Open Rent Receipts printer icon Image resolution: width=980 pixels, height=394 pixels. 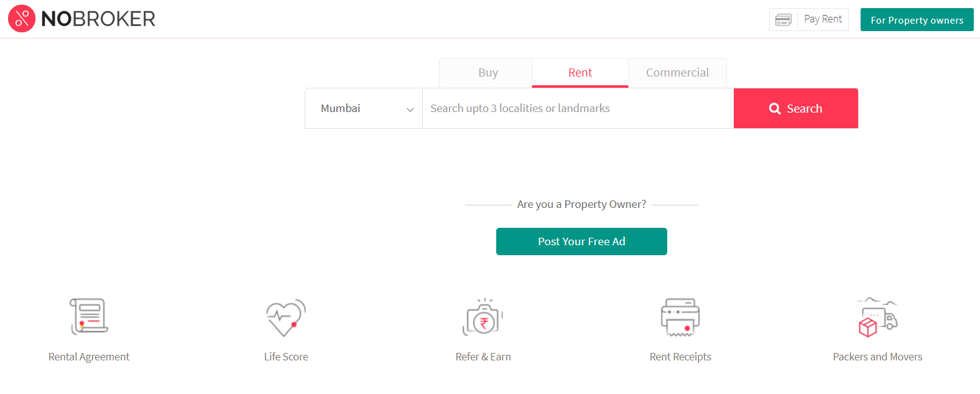click(680, 316)
